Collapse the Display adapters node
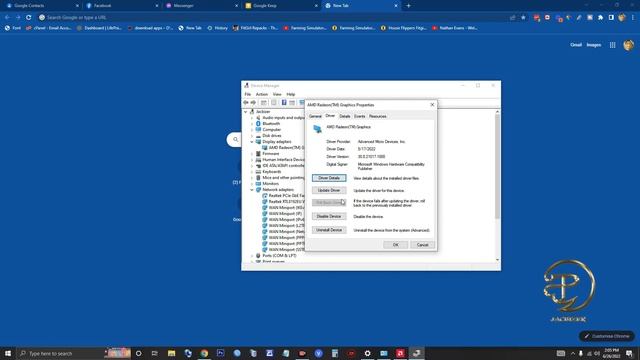This screenshot has width=640, height=360. point(252,142)
